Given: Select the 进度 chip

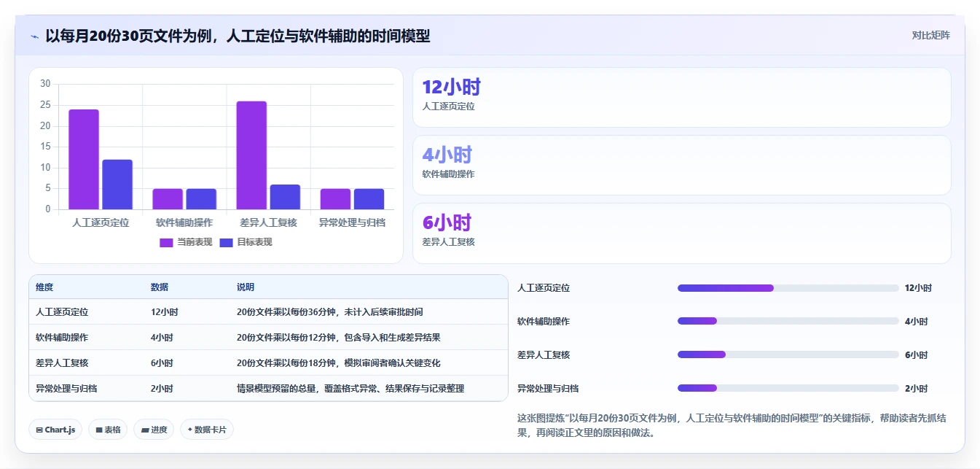Looking at the screenshot, I should [x=154, y=430].
